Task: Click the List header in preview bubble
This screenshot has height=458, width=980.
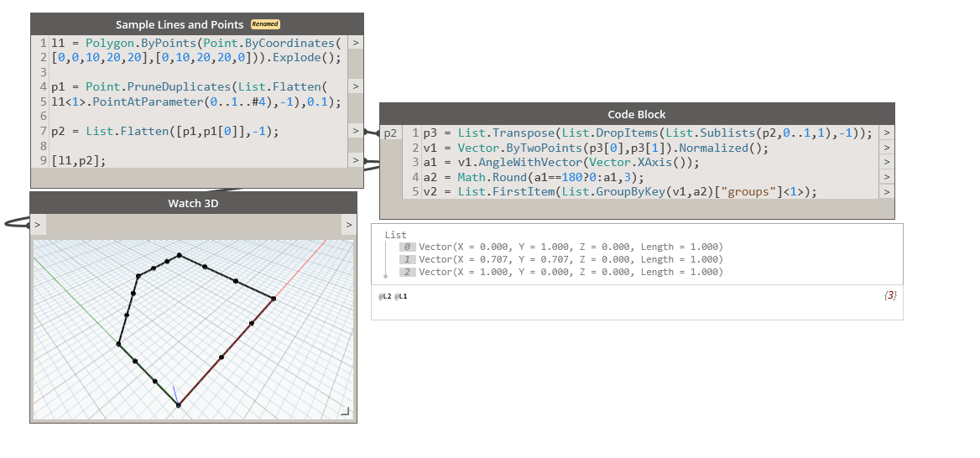Action: click(396, 235)
